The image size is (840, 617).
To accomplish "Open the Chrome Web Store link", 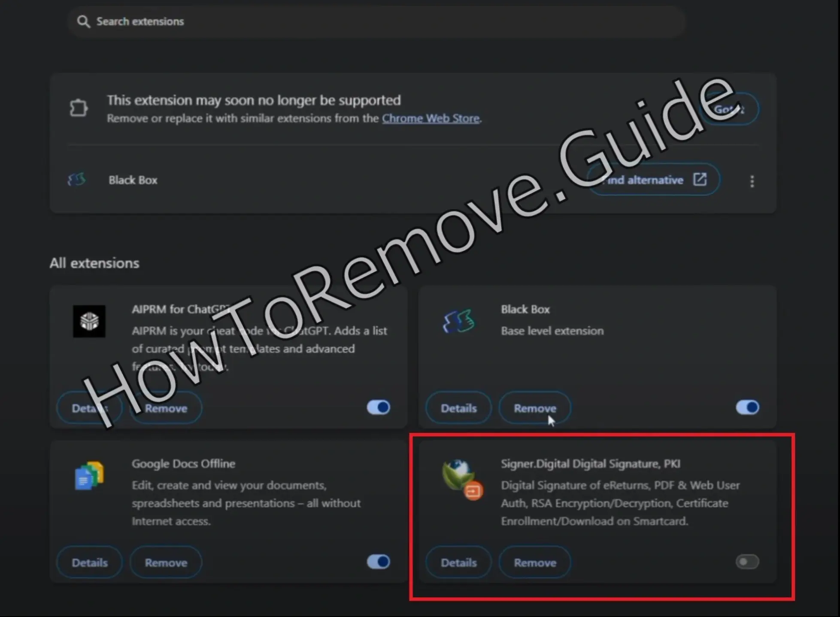I will coord(431,119).
